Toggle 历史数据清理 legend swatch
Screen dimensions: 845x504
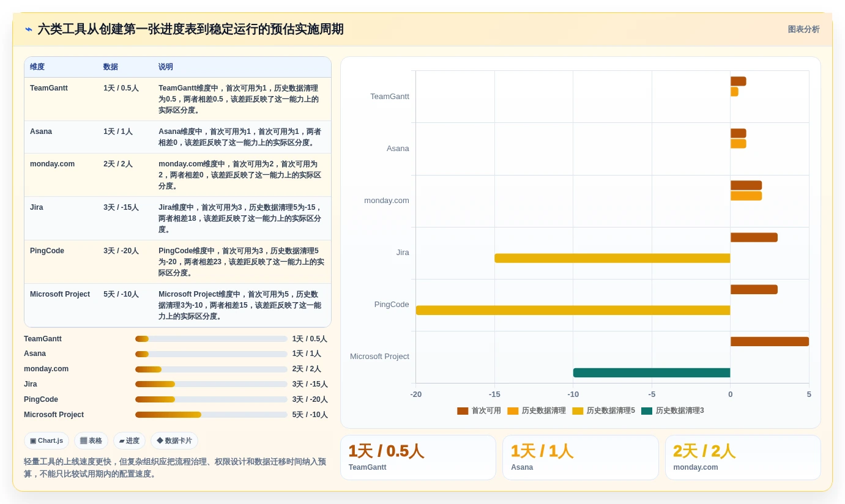(513, 411)
